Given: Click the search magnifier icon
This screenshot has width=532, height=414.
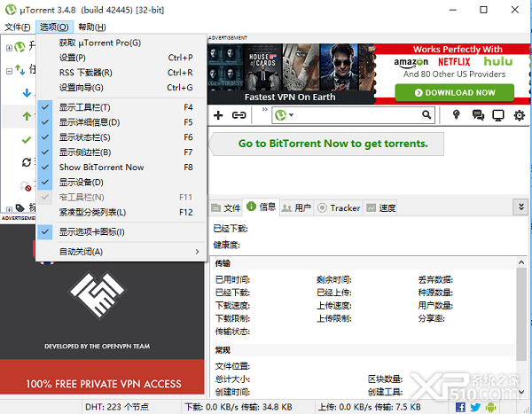Looking at the screenshot, I should click(x=426, y=115).
